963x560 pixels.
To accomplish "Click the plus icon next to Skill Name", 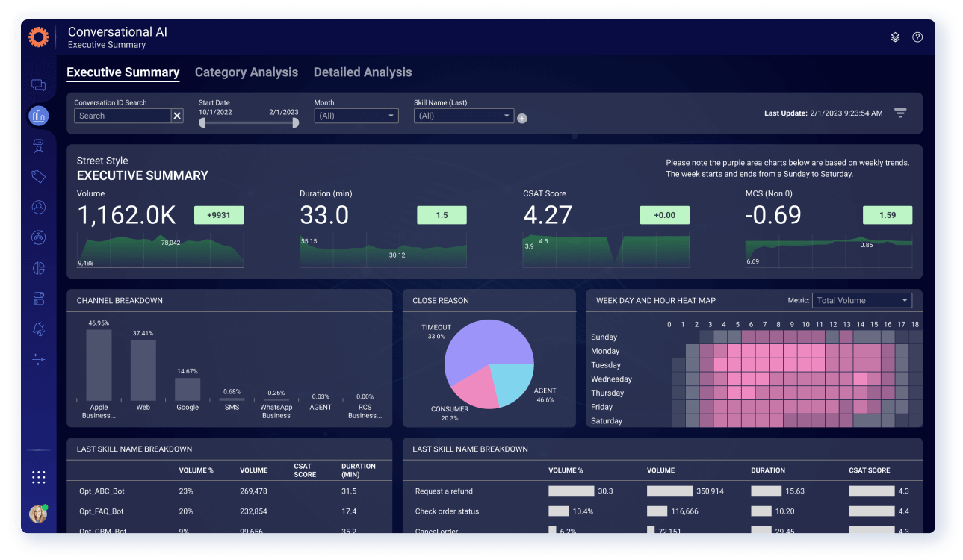I will click(522, 118).
